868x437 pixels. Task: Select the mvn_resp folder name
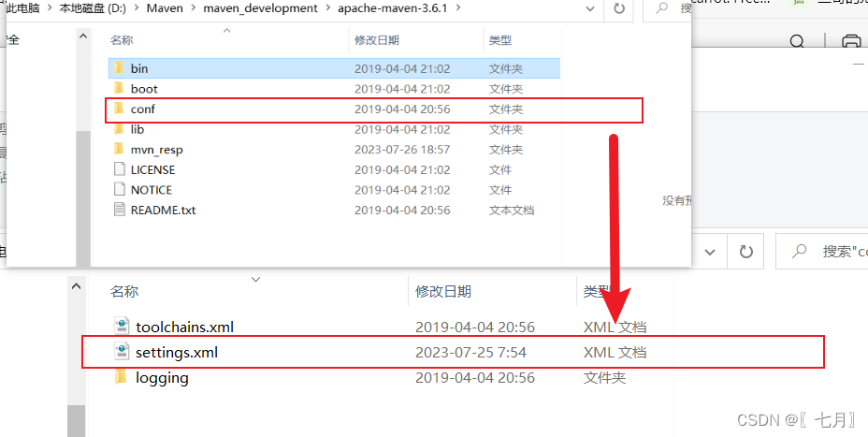click(x=156, y=150)
